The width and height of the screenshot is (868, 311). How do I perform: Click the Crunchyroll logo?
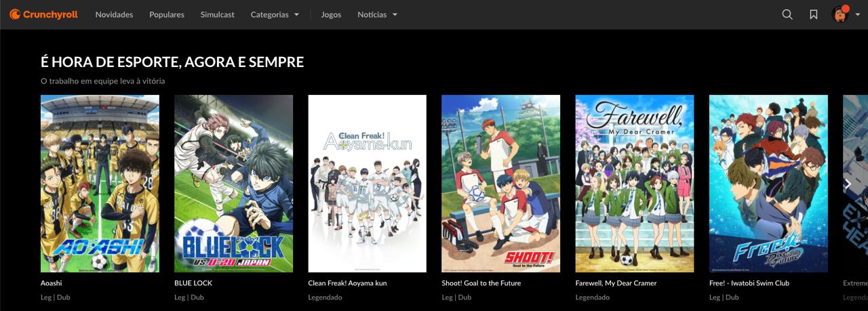click(43, 14)
